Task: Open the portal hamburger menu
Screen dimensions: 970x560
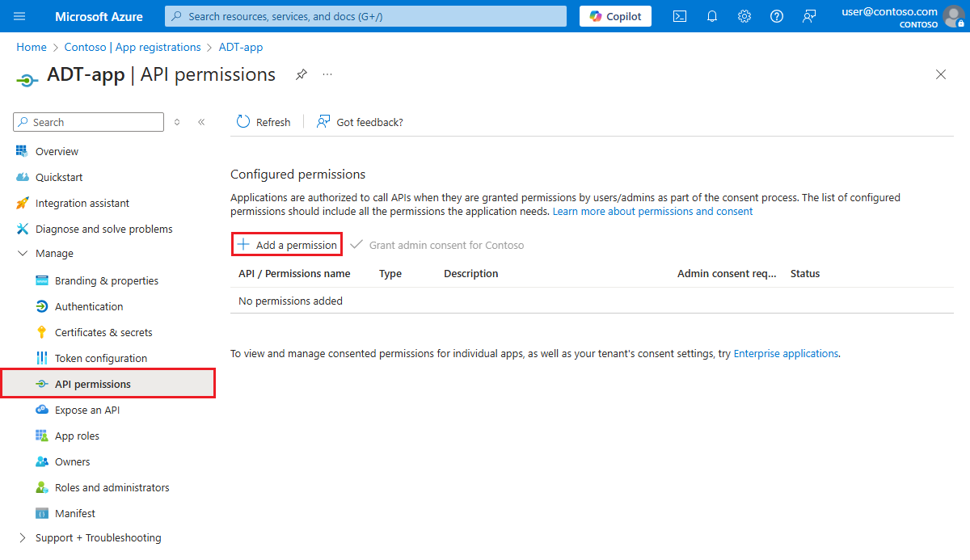Action: tap(20, 16)
